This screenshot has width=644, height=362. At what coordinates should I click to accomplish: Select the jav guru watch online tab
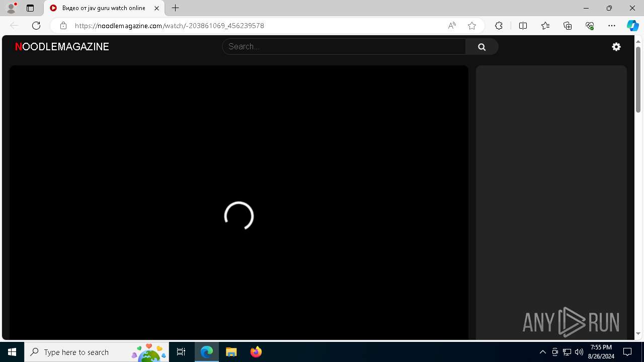click(104, 8)
